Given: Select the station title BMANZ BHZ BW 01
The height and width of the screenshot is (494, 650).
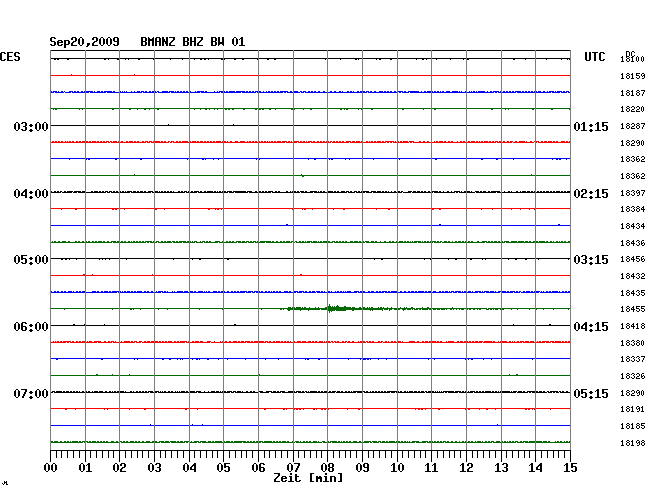Looking at the screenshot, I should point(193,42).
